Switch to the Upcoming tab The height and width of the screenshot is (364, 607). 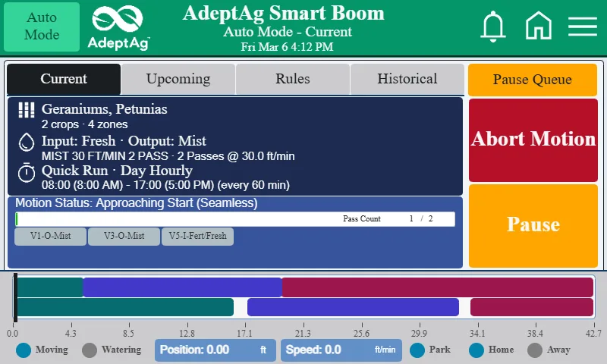[178, 79]
